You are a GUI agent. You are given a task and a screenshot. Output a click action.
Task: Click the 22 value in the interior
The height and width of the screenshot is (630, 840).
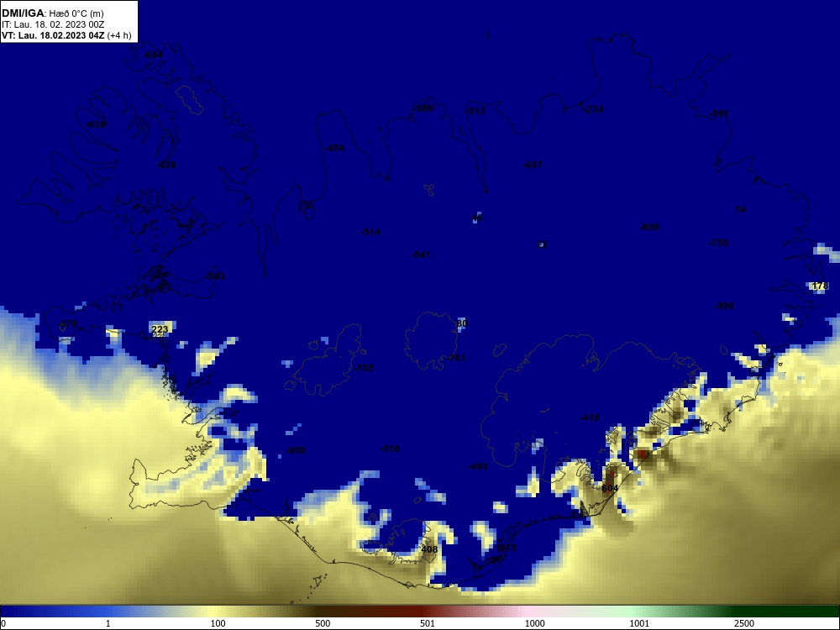pos(542,244)
